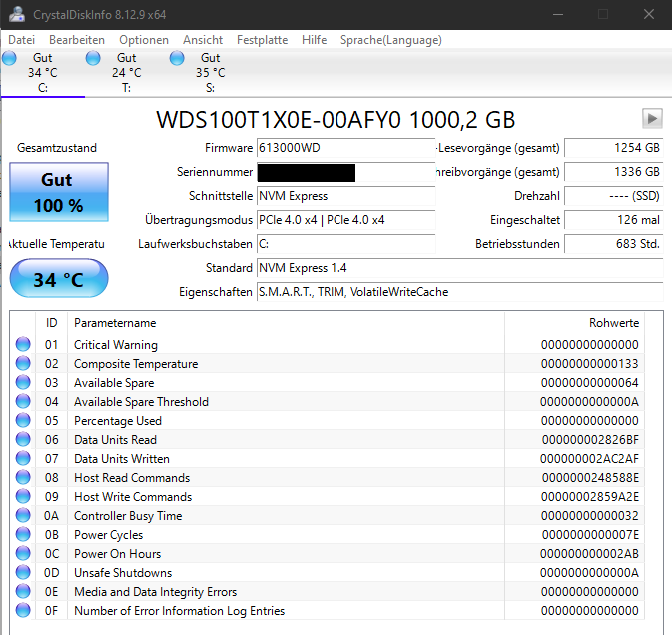Click the raw value 0000000248588E
The image size is (672, 635).
pyautogui.click(x=590, y=478)
